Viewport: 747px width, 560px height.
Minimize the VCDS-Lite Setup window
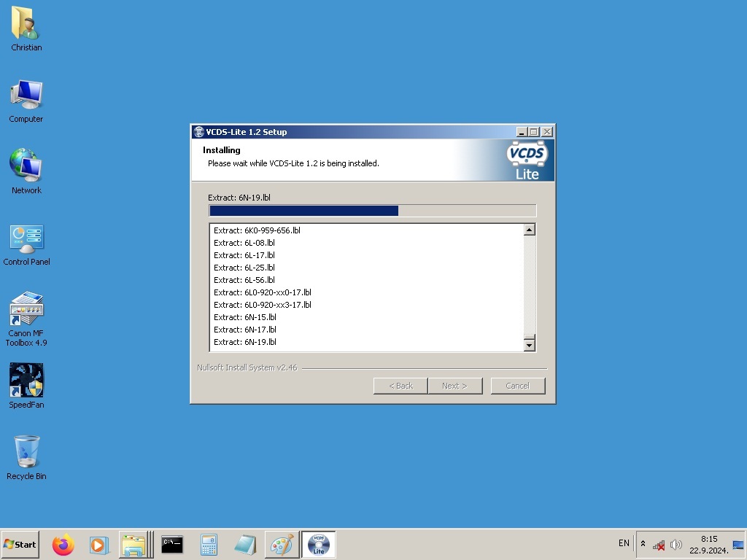tap(522, 132)
